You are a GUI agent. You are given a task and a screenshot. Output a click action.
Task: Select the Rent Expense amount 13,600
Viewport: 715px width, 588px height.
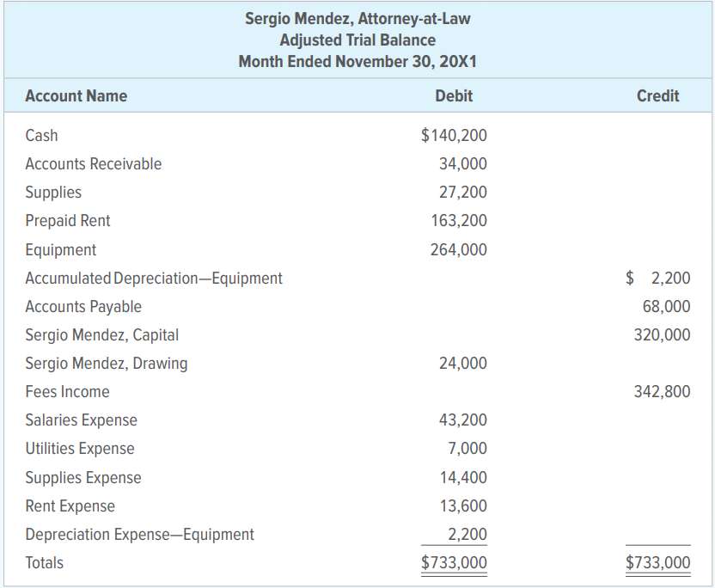click(x=463, y=505)
